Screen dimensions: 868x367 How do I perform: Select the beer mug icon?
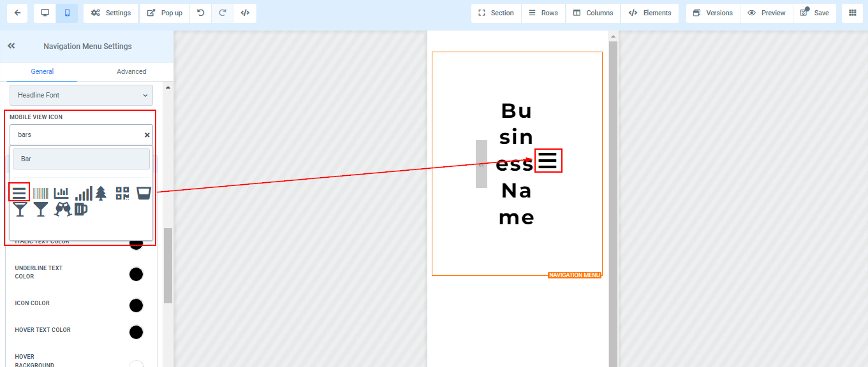point(81,209)
